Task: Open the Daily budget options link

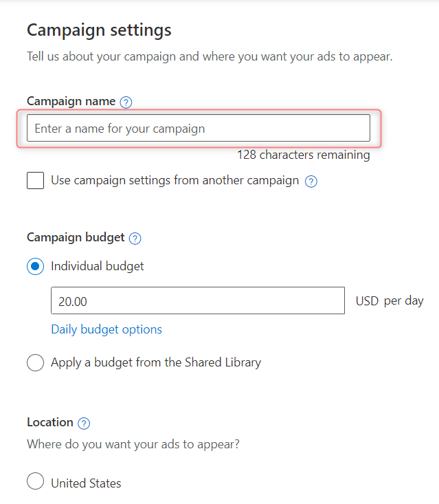Action: [106, 329]
